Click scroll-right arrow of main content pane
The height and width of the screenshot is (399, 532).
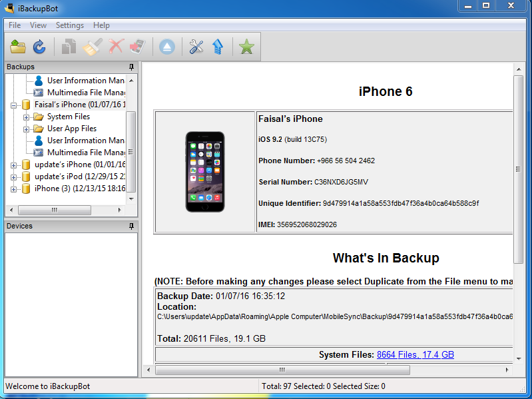click(507, 370)
